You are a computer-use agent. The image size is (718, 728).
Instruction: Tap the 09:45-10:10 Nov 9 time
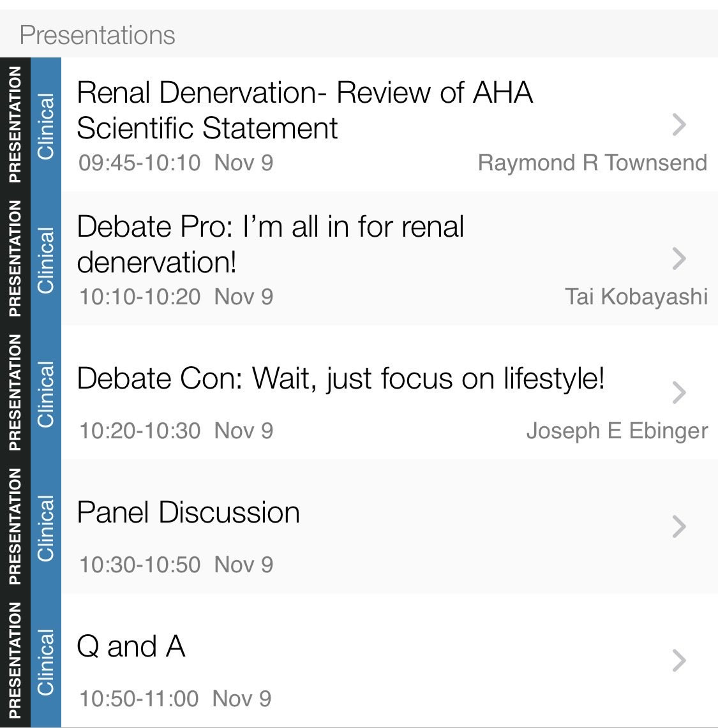176,163
